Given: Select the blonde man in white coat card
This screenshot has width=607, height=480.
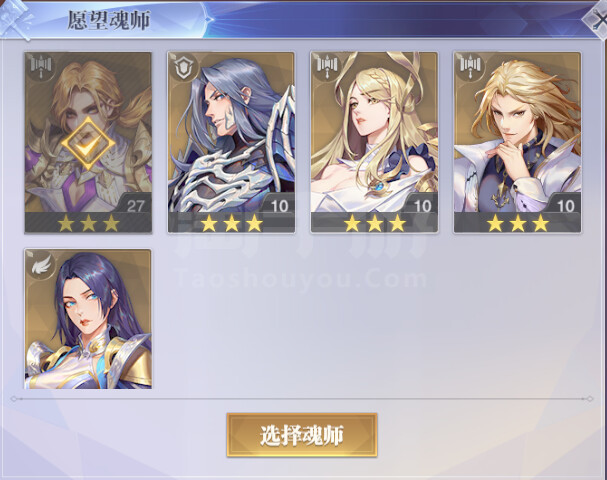Looking at the screenshot, I should [x=517, y=142].
